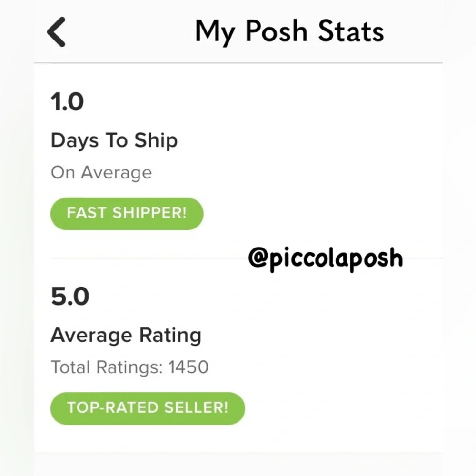Click the 1.0 days to ship value

(x=67, y=102)
